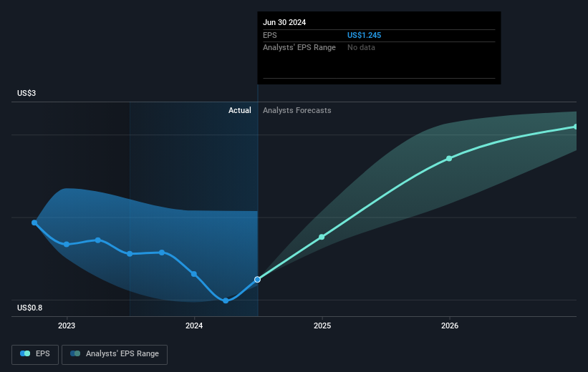Click the Jun 30 2024 tooltip date
588x372 pixels.
coord(284,22)
